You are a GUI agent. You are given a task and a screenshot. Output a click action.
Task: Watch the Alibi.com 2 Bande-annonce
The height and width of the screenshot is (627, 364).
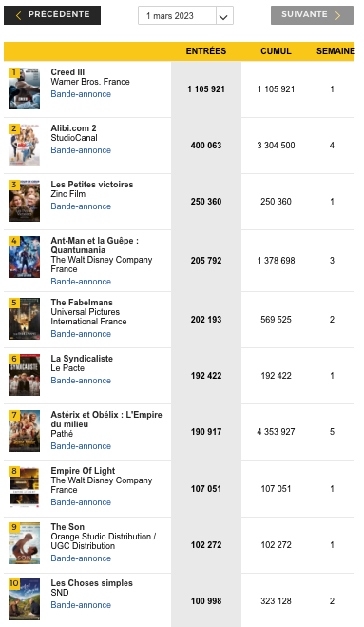click(x=81, y=150)
